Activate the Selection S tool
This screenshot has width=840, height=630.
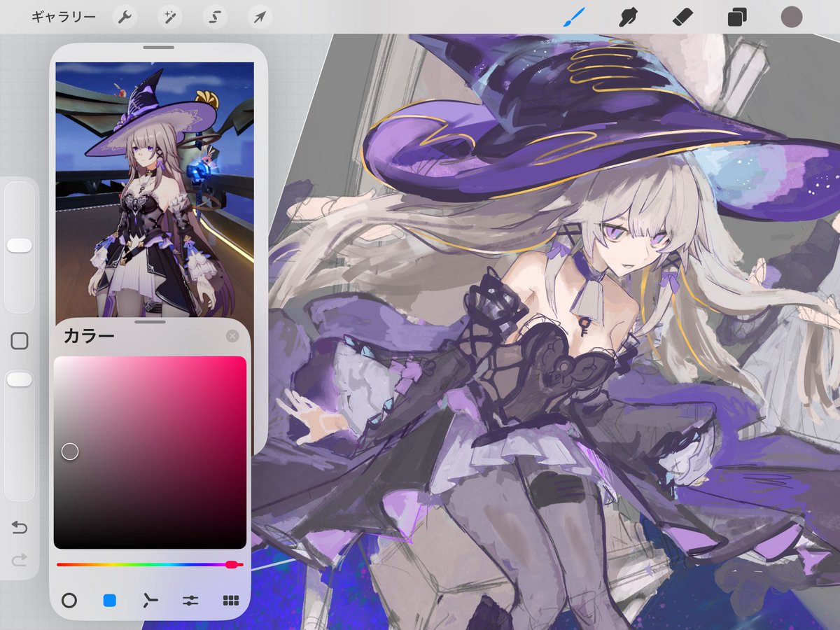pos(215,17)
